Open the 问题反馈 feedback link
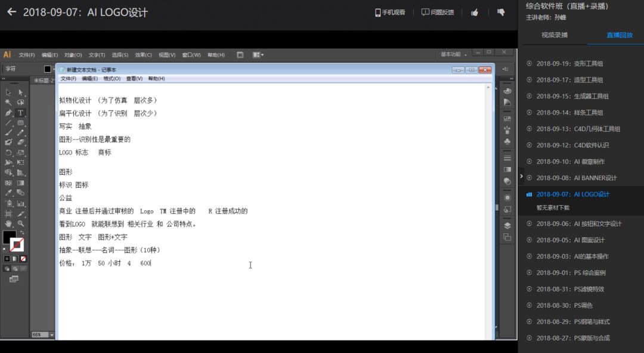Image resolution: width=644 pixels, height=353 pixels. 438,13
